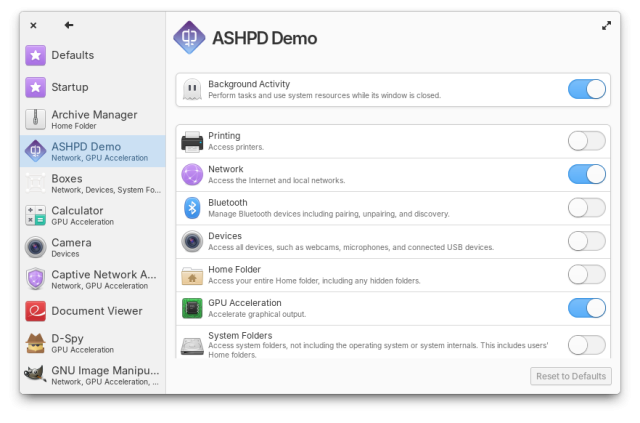Viewport: 640px width, 423px height.
Task: Enable the Bluetooth permission switch
Action: click(587, 208)
